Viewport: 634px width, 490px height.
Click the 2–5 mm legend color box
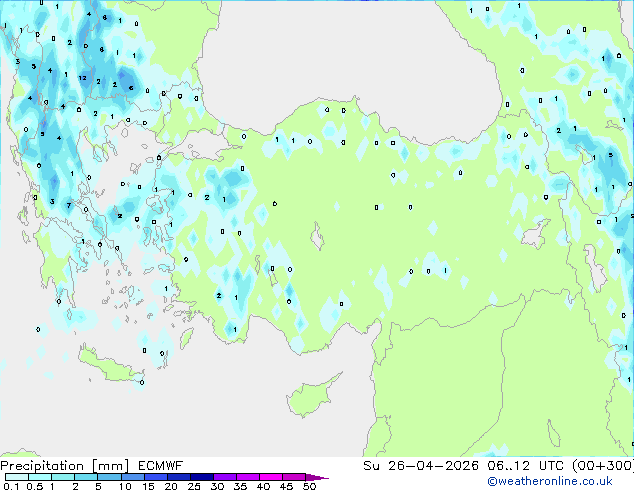click(86, 477)
